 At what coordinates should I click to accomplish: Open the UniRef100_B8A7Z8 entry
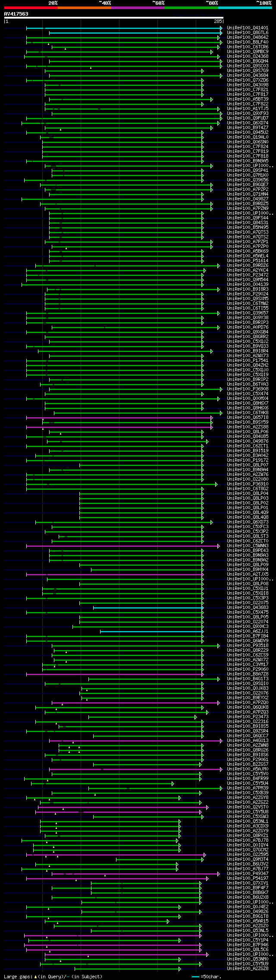[x=248, y=674]
